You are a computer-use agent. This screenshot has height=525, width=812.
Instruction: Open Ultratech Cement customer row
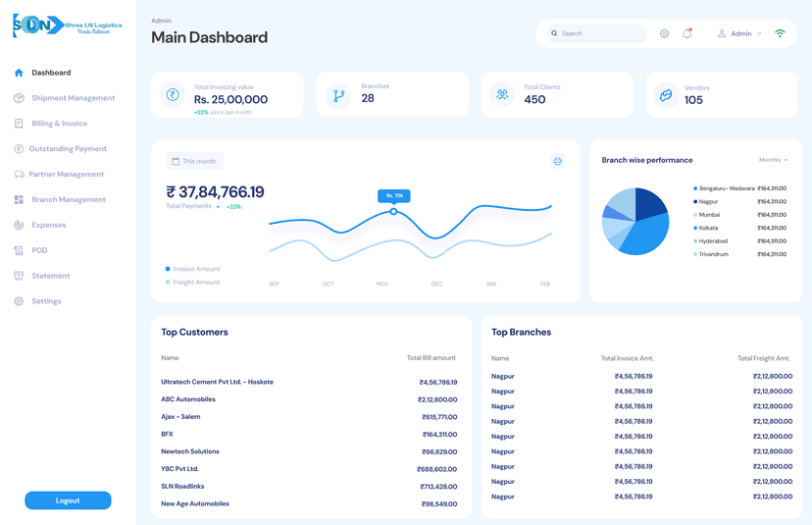coord(217,382)
